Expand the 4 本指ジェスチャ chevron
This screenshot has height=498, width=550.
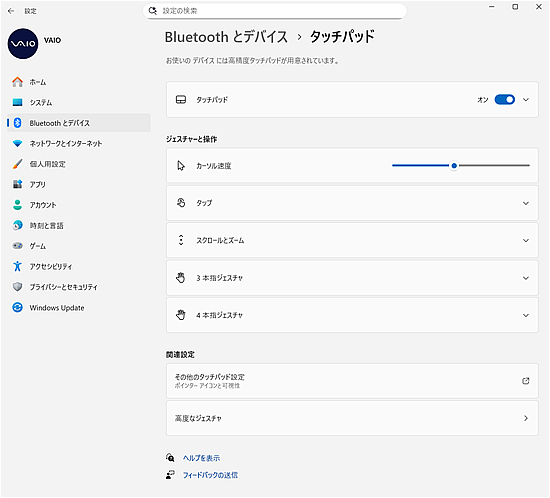pyautogui.click(x=526, y=315)
